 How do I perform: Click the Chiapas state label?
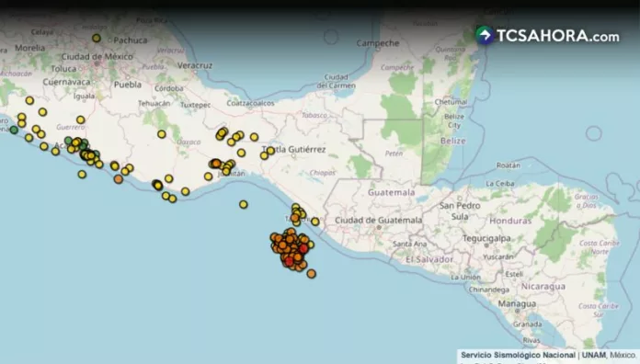pos(323,173)
